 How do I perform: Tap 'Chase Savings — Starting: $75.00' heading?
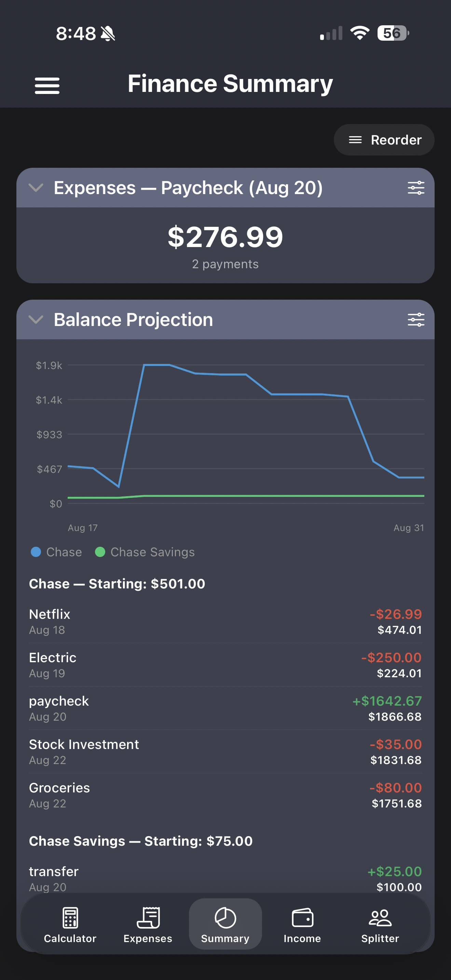[x=141, y=841]
